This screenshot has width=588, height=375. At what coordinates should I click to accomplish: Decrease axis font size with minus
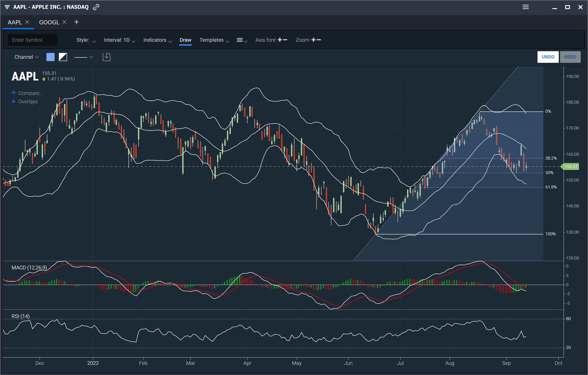(285, 40)
